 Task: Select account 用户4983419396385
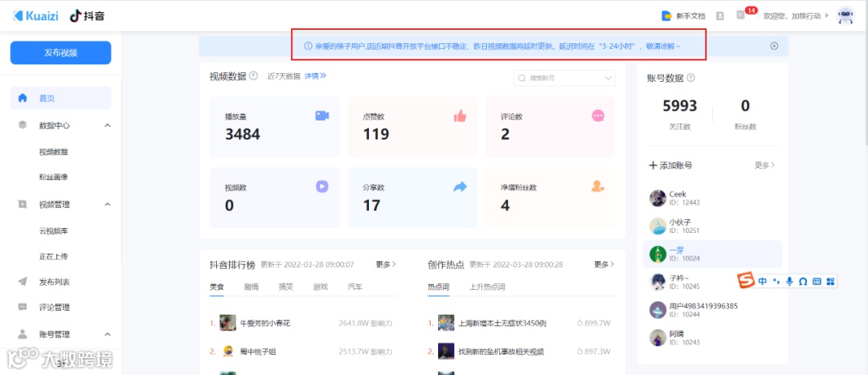(712, 310)
